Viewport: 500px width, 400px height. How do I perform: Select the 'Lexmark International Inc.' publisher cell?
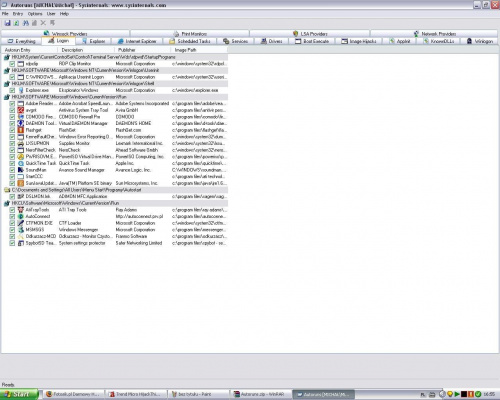[x=139, y=143]
